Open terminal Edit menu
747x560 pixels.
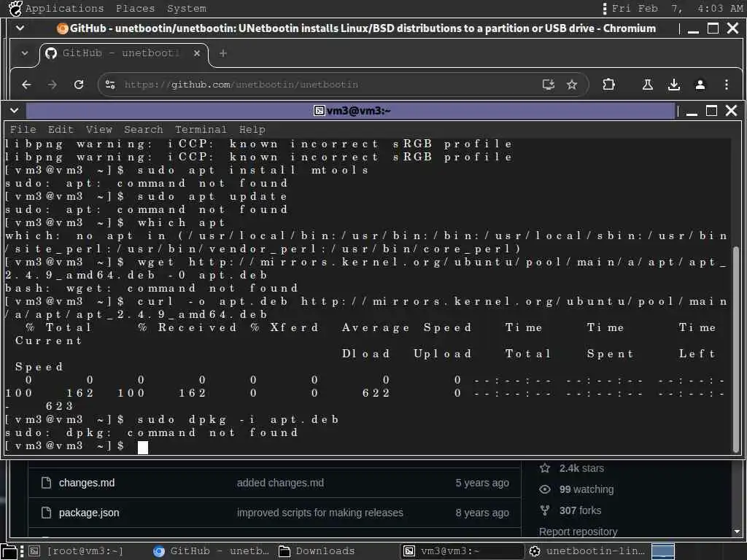point(61,130)
